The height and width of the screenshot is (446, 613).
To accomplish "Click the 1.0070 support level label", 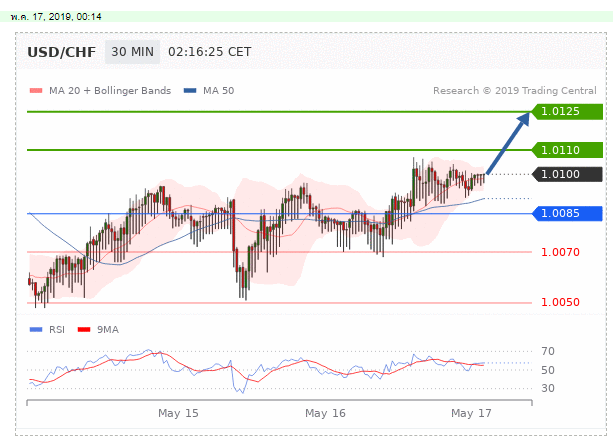I will tap(560, 252).
